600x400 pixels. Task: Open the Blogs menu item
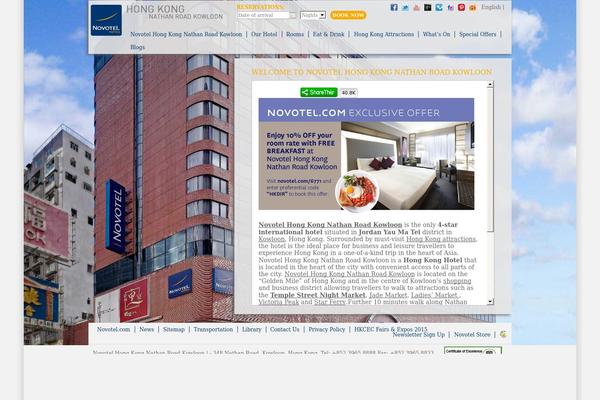tap(137, 47)
